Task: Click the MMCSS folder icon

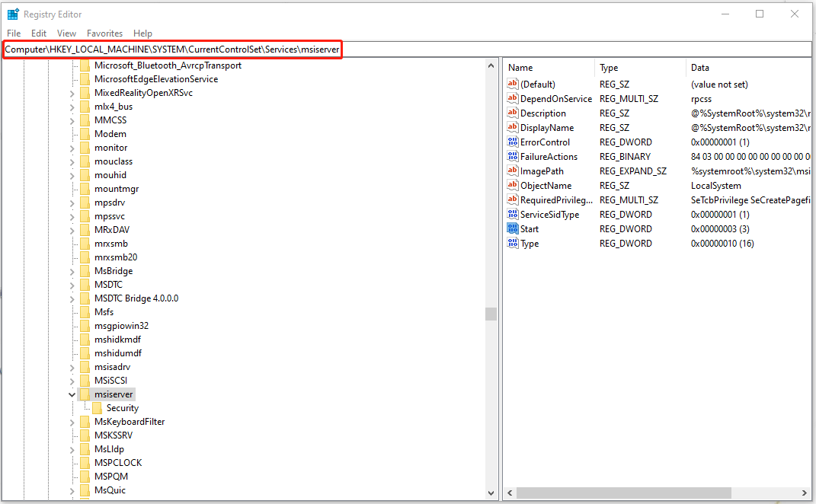Action: click(85, 120)
